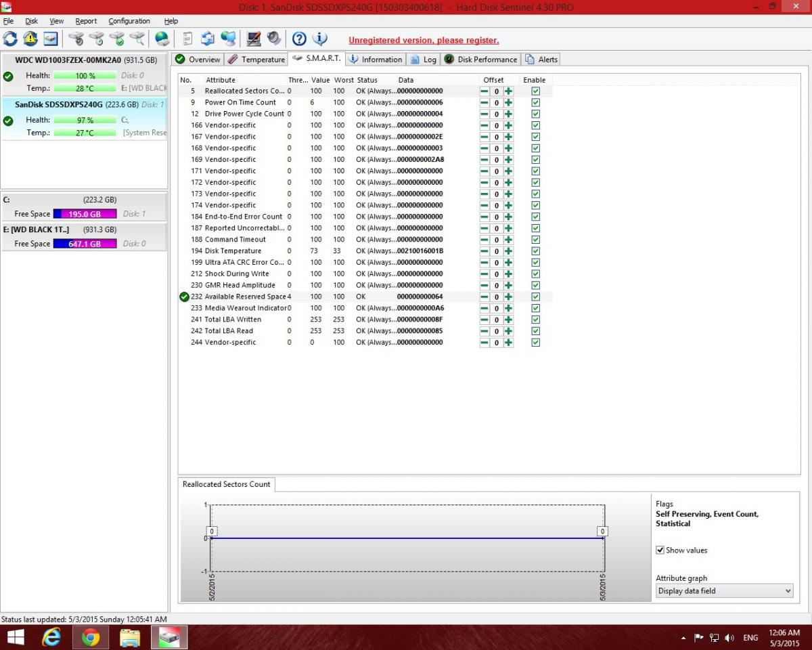812x650 pixels.
Task: Click the green check icon beside SanDisk disk
Action: click(x=8, y=121)
